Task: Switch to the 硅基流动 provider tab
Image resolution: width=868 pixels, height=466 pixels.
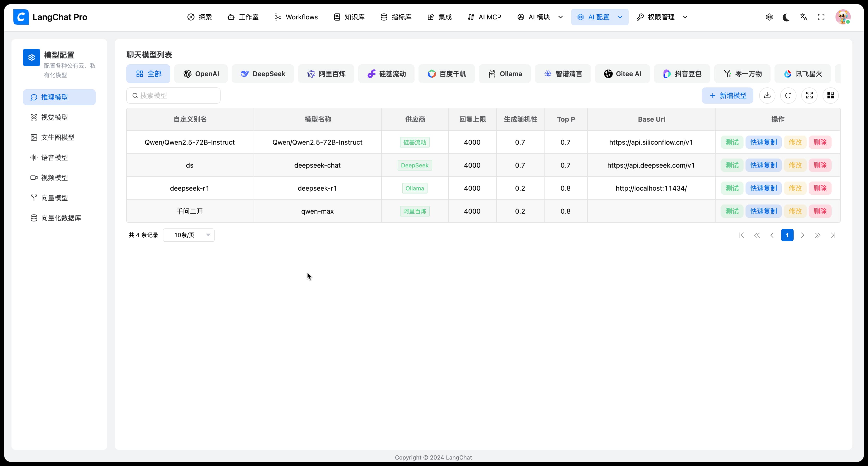Action: pyautogui.click(x=386, y=74)
